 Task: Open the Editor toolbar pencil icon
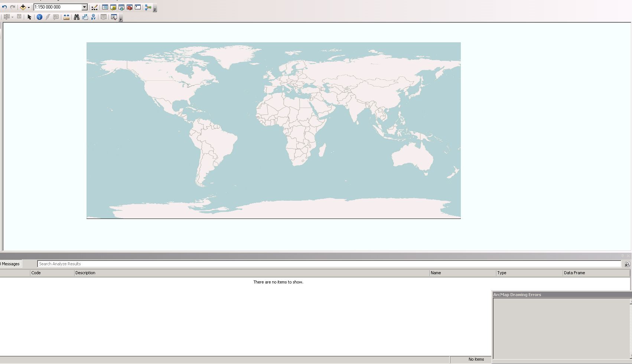click(95, 7)
